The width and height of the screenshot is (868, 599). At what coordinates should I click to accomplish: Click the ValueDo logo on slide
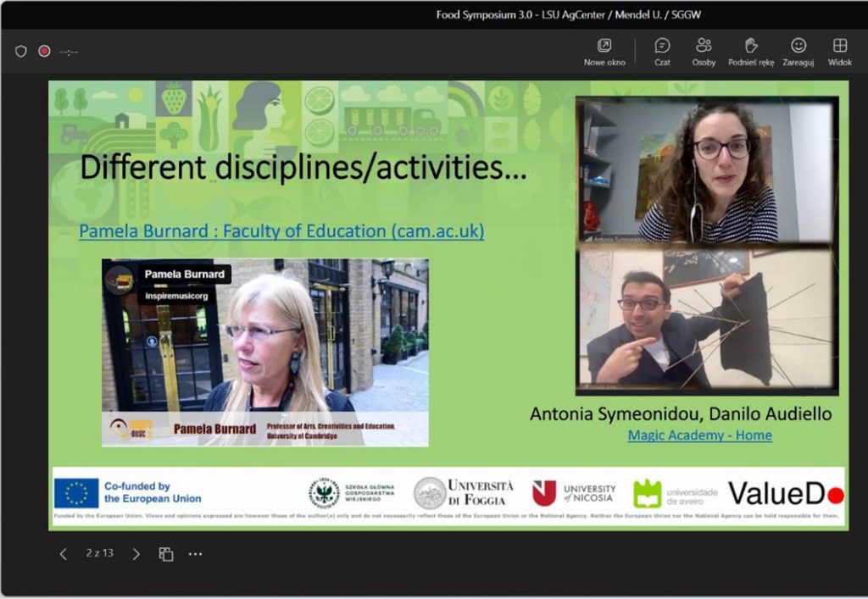[x=785, y=493]
